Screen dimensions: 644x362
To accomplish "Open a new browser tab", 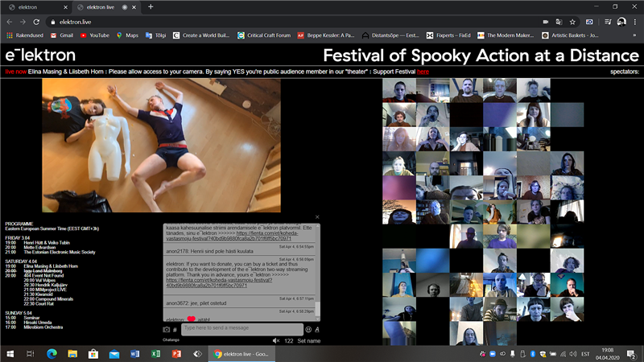I will 151,6.
